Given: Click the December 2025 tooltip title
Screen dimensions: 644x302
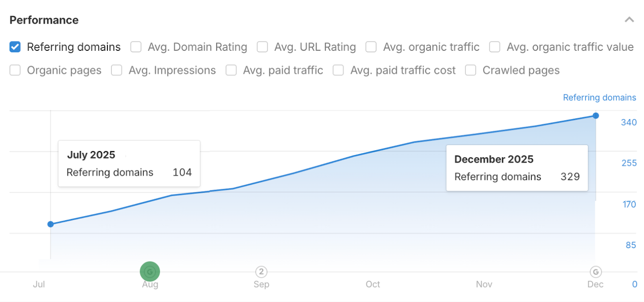Looking at the screenshot, I should pos(494,159).
